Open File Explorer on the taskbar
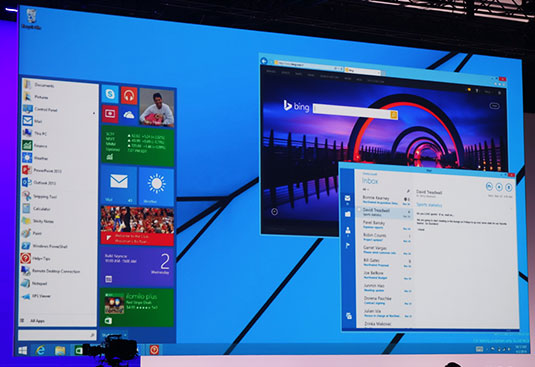Viewport: 535px width, 367px height. click(x=60, y=350)
